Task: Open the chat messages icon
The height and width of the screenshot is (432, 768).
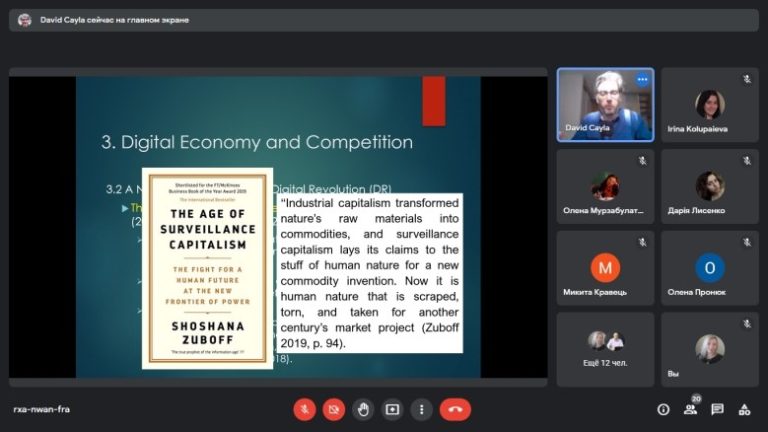Action: (x=718, y=409)
